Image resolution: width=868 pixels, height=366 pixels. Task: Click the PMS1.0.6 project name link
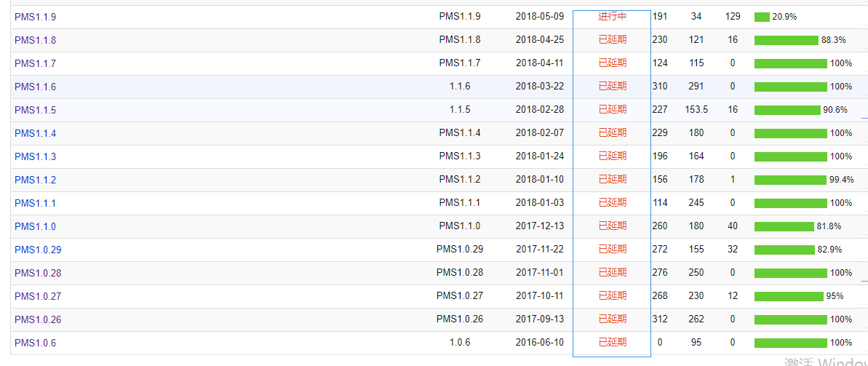click(x=35, y=343)
